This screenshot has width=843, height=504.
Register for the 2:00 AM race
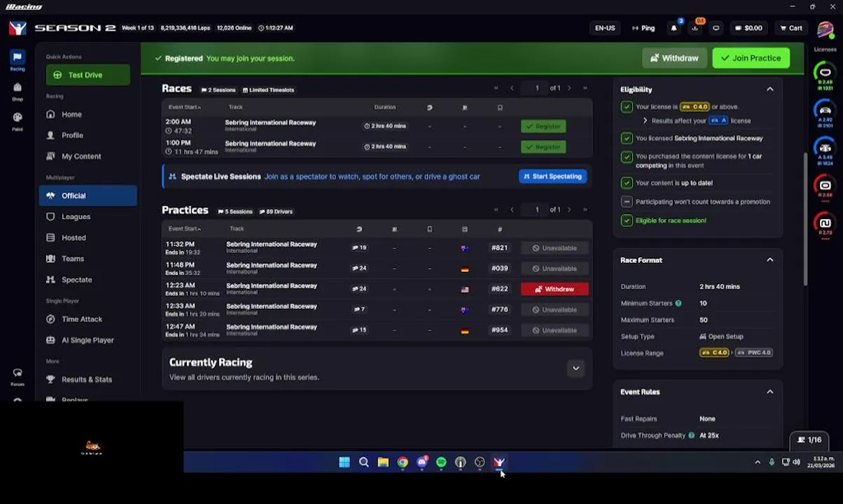click(544, 126)
